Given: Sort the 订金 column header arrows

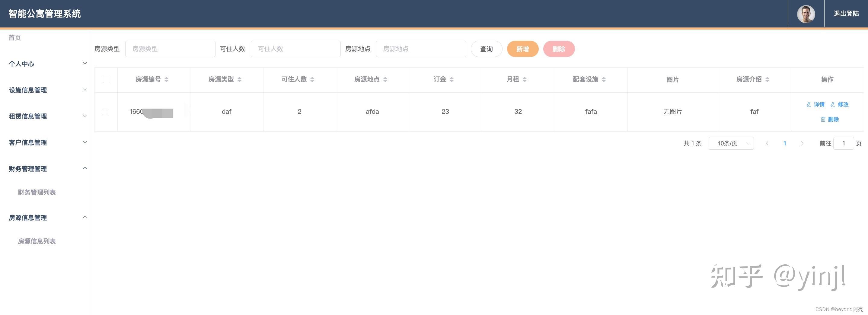Looking at the screenshot, I should click(x=452, y=80).
